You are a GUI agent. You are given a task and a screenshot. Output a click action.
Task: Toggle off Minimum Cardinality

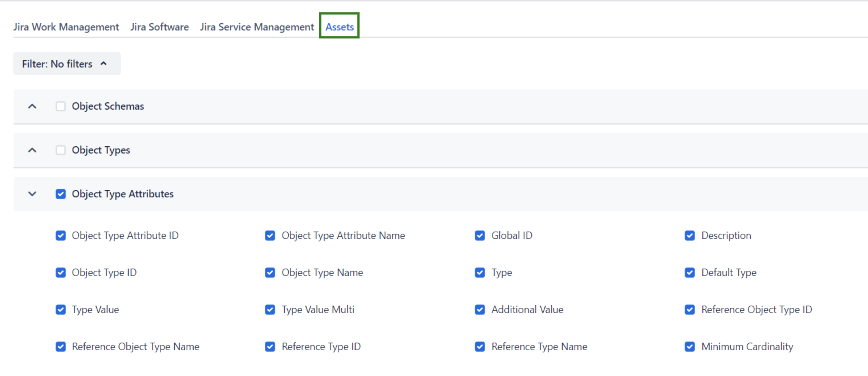tap(689, 346)
